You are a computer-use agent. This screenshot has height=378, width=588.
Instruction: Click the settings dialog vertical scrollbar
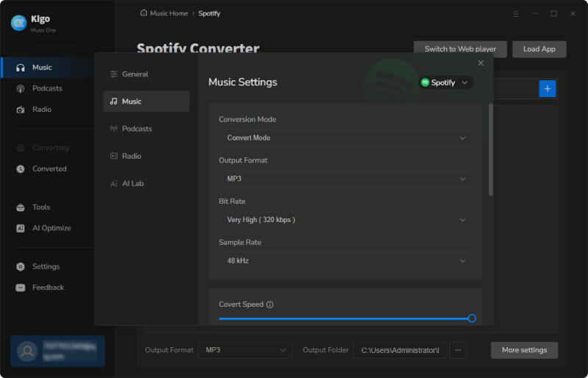[x=490, y=150]
